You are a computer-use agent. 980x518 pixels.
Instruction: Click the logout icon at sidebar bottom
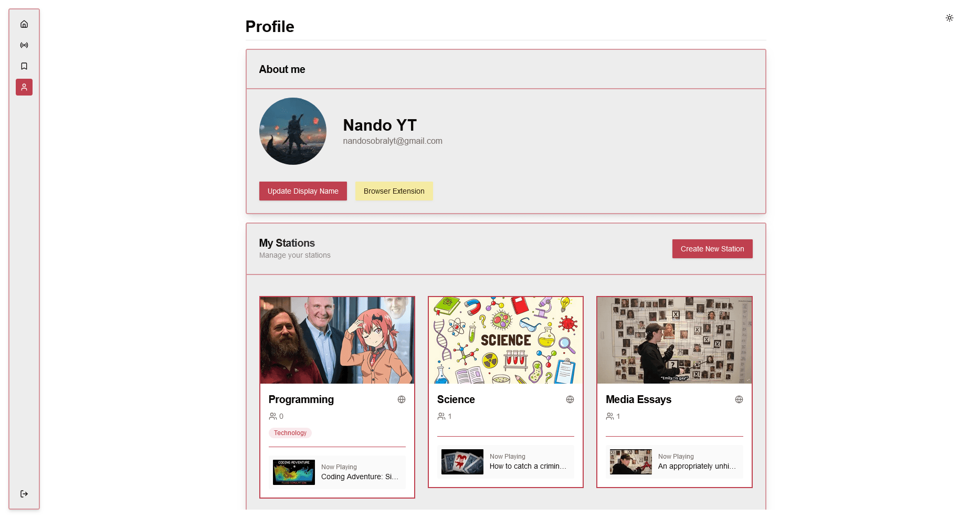pyautogui.click(x=24, y=494)
